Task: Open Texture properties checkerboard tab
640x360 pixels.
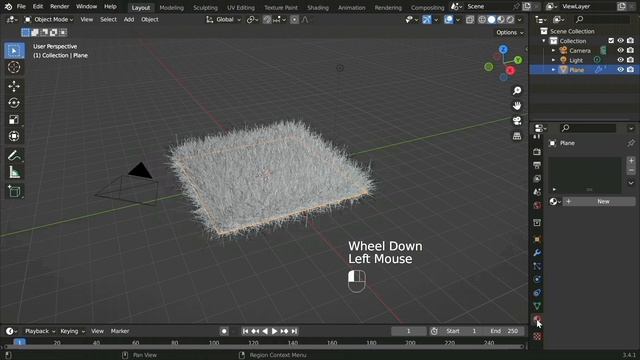Action: [537, 336]
